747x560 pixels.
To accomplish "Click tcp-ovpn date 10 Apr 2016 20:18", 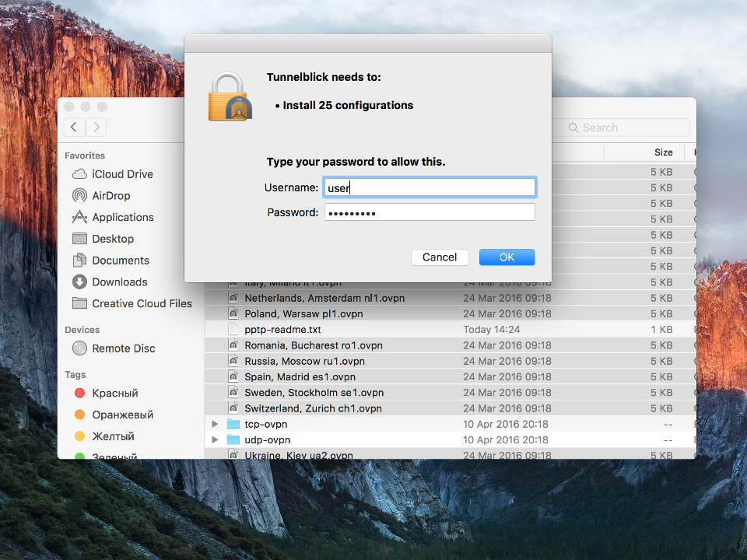I will (506, 425).
